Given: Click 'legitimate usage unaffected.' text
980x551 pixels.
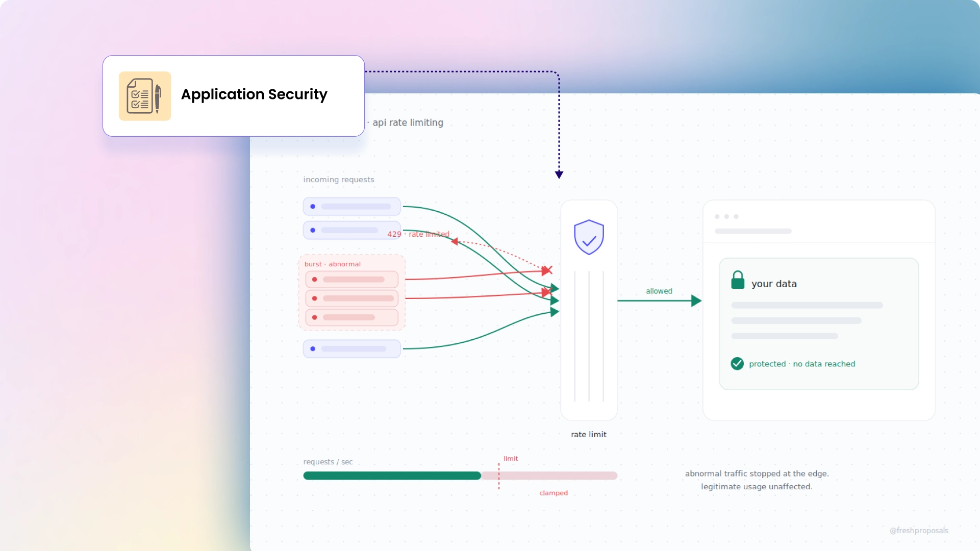Looking at the screenshot, I should [757, 487].
